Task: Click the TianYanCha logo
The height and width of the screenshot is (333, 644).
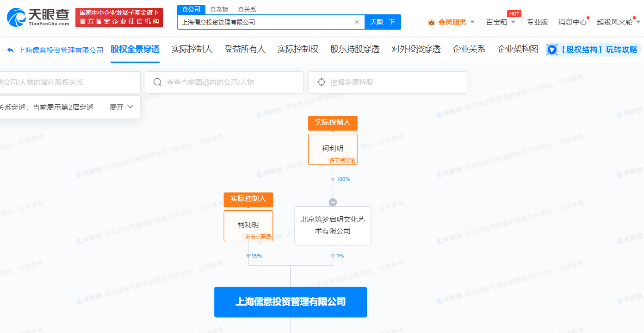Action: [38, 17]
